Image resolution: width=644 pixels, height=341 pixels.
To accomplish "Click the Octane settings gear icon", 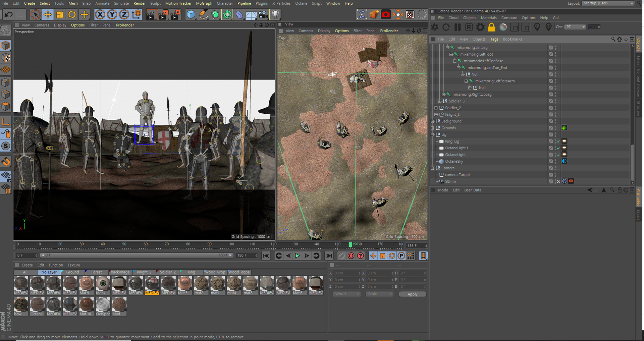I will pyautogui.click(x=480, y=27).
